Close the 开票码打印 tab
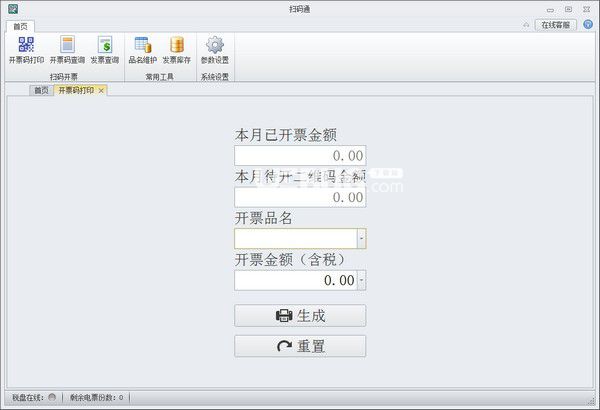600x410 pixels. [101, 91]
